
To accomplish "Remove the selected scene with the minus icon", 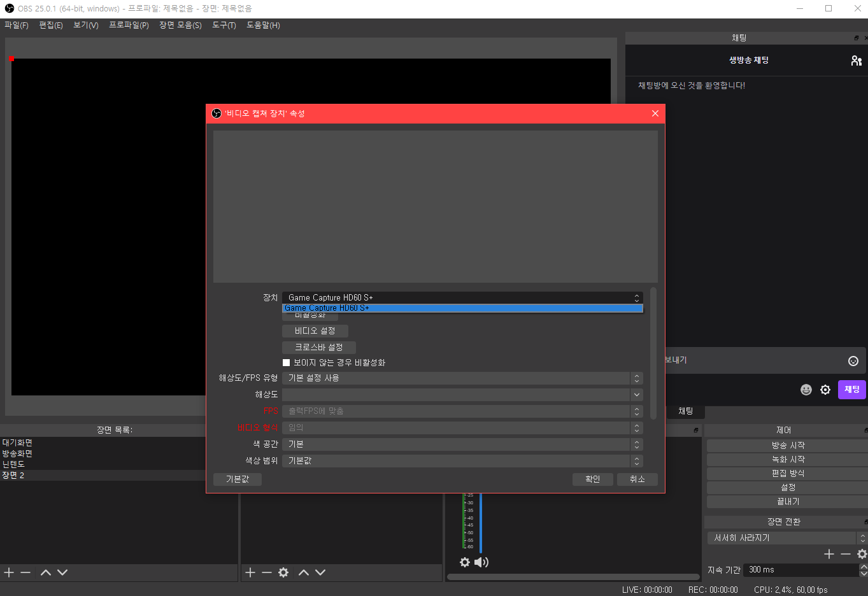I will click(x=25, y=572).
